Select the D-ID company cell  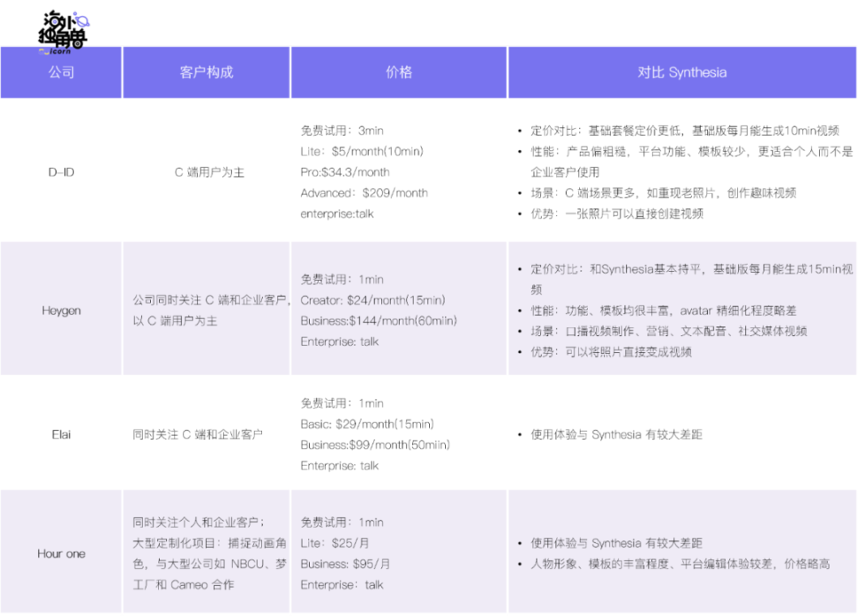pos(61,172)
